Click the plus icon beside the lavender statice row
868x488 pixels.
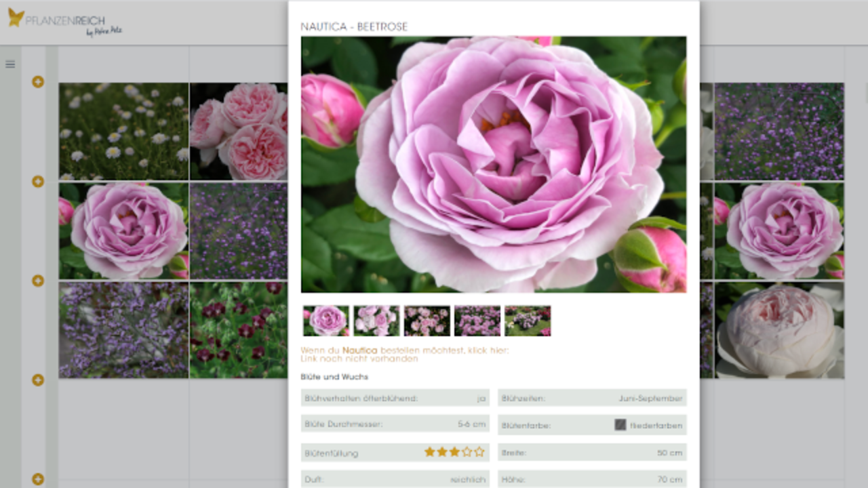(38, 281)
